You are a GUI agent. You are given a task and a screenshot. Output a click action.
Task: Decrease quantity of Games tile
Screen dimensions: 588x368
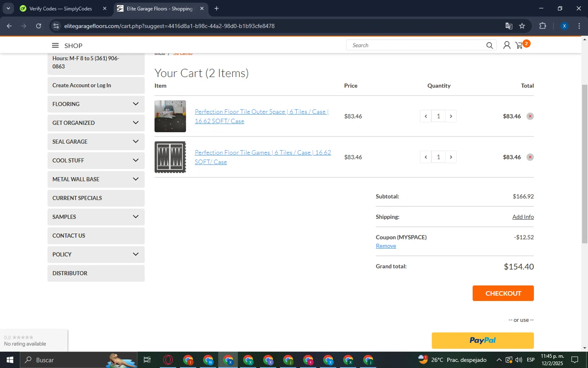tap(426, 157)
